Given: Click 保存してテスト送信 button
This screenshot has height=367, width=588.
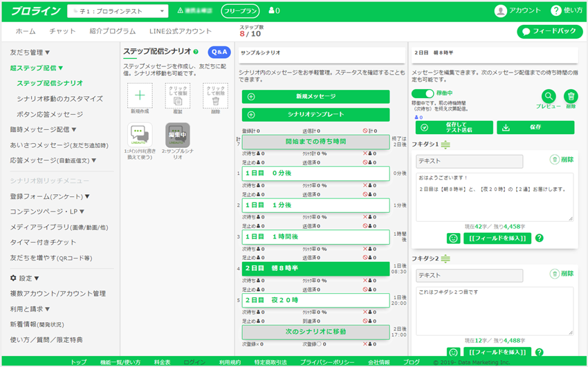Looking at the screenshot, I should 454,127.
